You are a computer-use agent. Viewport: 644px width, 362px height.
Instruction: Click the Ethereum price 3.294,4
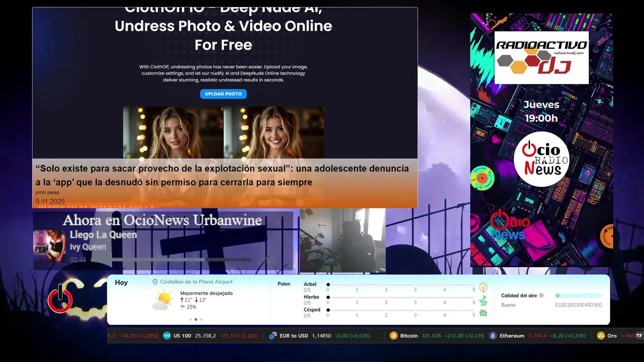pos(537,336)
